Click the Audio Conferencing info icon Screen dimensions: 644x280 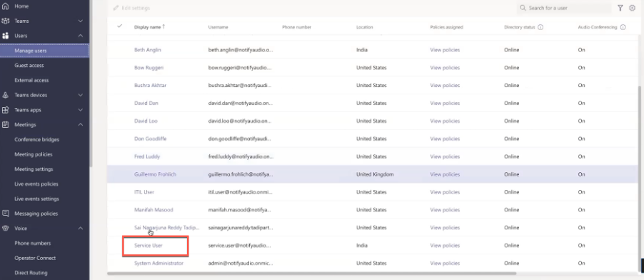[623, 27]
